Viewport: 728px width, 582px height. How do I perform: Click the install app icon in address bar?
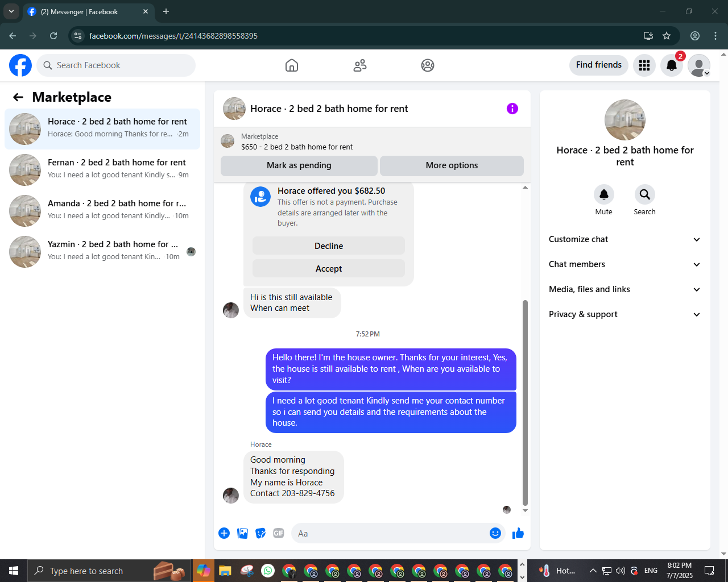pos(648,36)
